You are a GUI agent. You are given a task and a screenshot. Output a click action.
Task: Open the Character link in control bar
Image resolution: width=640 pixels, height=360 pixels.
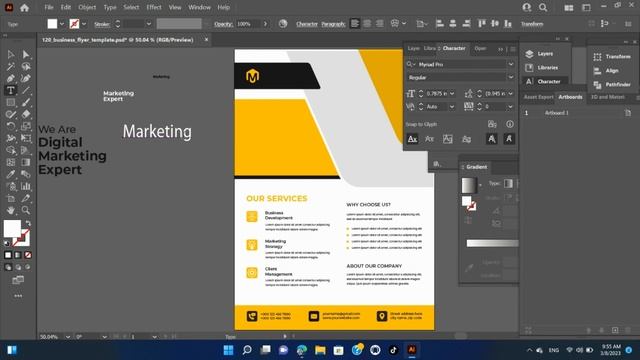point(307,24)
